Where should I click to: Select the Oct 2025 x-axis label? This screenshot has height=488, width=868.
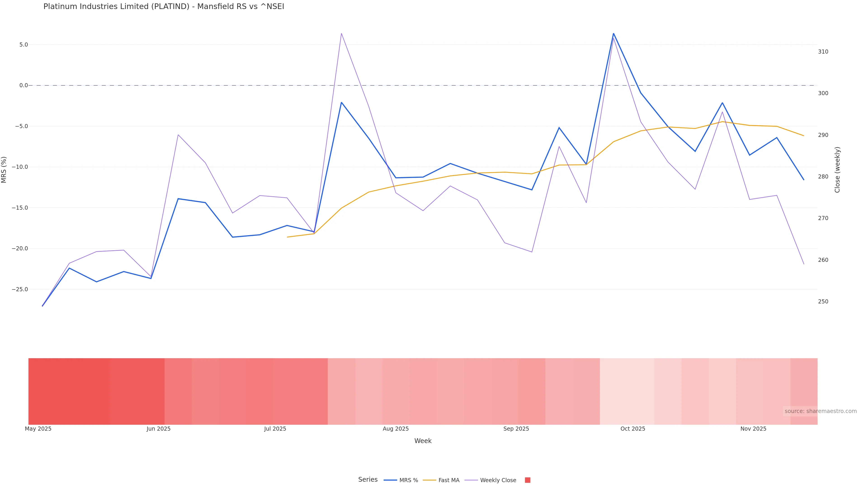633,429
